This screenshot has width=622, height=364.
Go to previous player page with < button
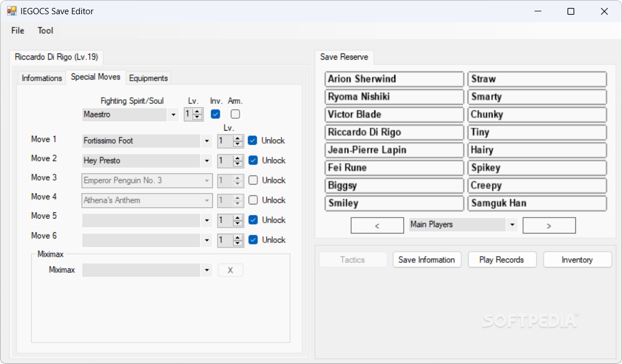coord(377,225)
